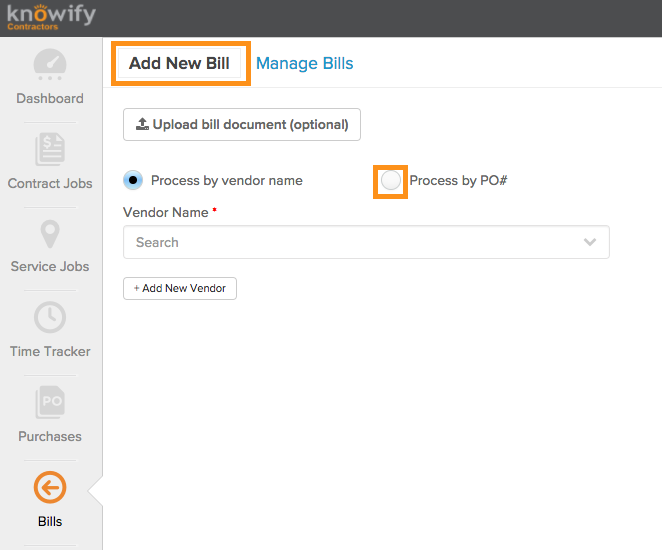Viewport: 662px width, 550px height.
Task: Click the Purchases PO document icon
Action: [50, 402]
